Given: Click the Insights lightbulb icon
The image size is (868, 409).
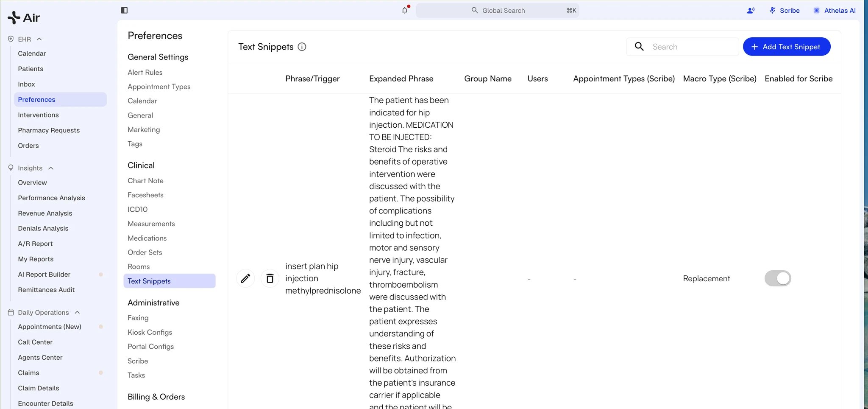Looking at the screenshot, I should [x=11, y=168].
